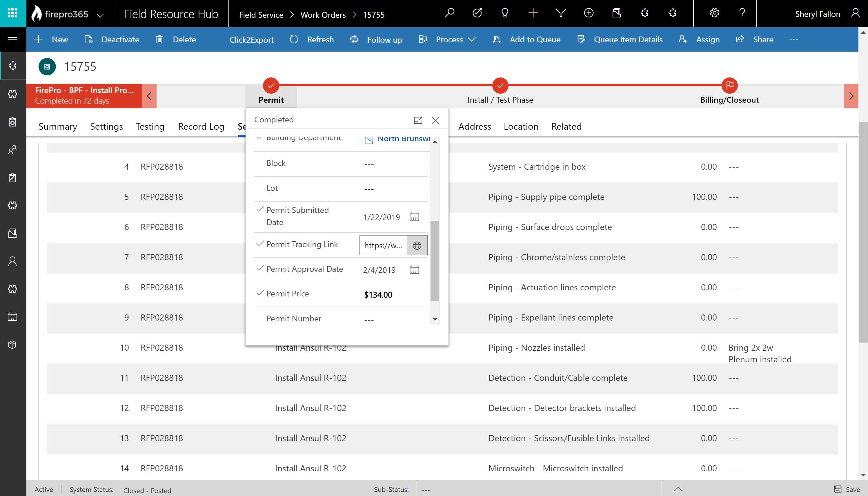Select the Permit stage circle
The width and height of the screenshot is (868, 496).
(271, 86)
